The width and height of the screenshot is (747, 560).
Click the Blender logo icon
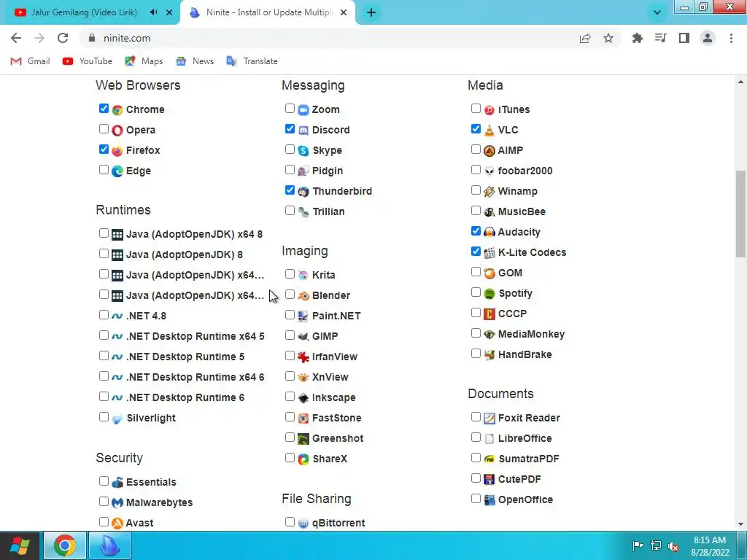click(x=303, y=296)
